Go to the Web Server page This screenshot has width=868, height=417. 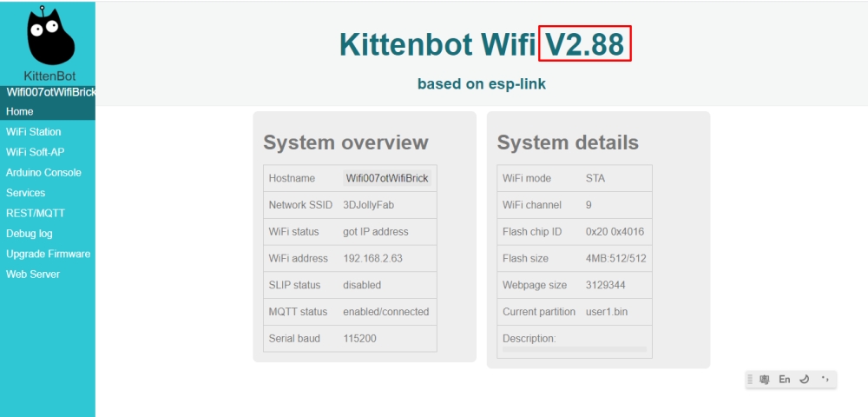pos(33,275)
